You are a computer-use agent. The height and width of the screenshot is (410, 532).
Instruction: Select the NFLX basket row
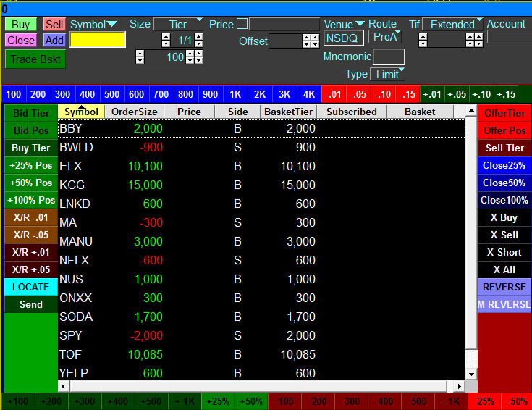point(261,260)
